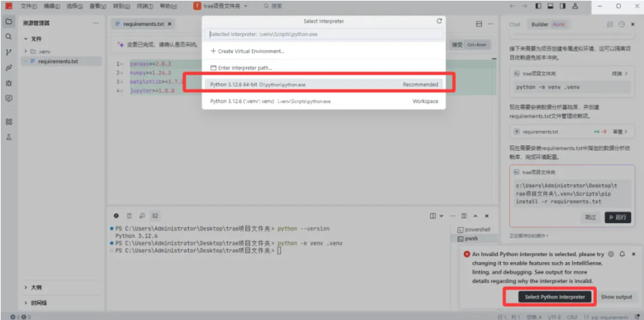Switch to the Chat tab
This screenshot has width=644, height=320.
coord(515,25)
